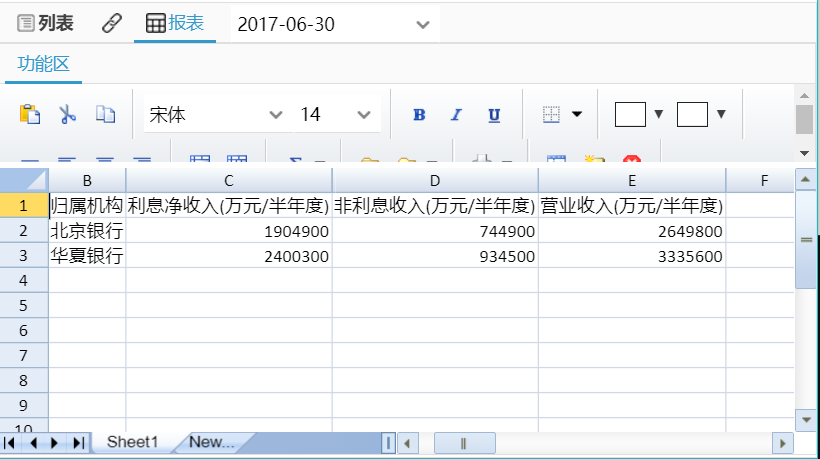The image size is (820, 459).
Task: Click the select-all corner of grid
Action: 24,181
